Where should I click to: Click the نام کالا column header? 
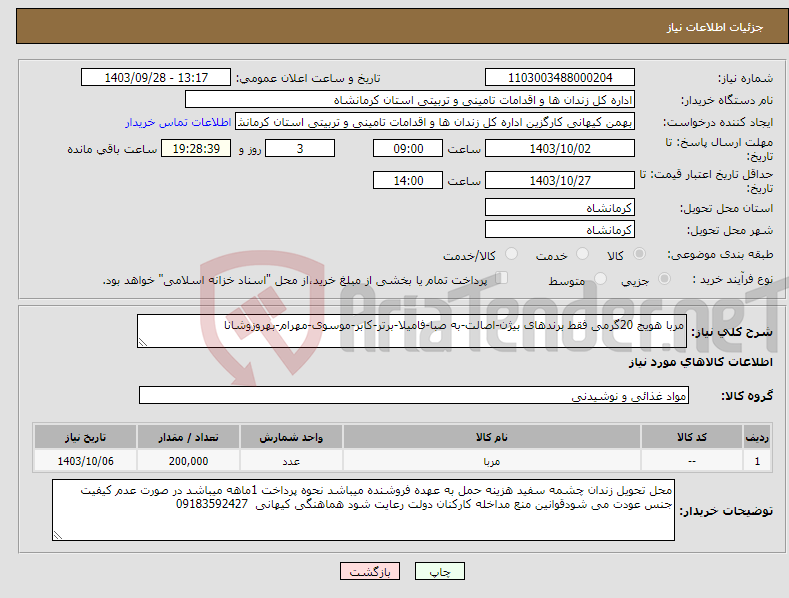(x=492, y=437)
